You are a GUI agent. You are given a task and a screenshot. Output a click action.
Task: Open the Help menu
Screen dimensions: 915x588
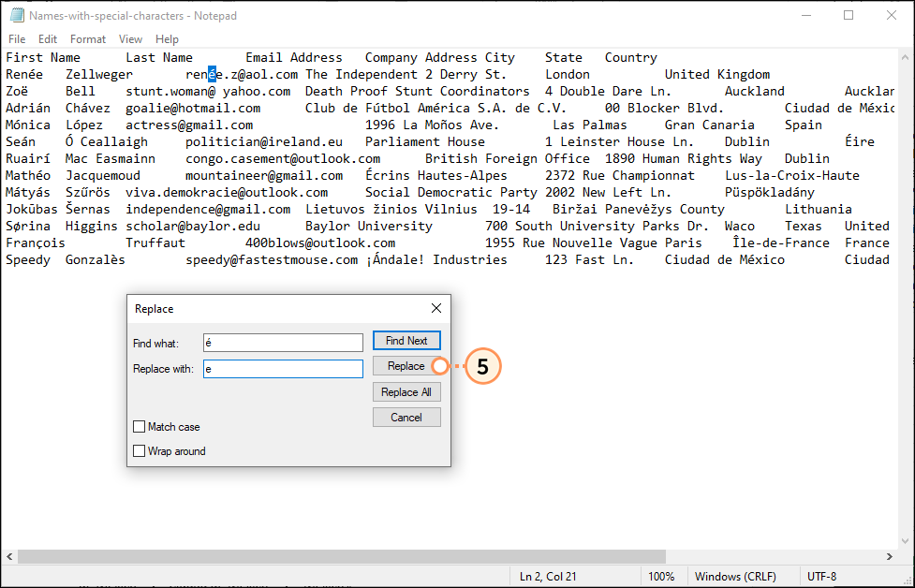point(167,39)
